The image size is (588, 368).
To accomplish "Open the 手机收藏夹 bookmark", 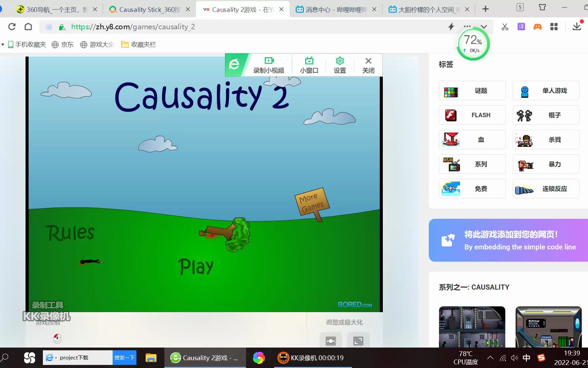I will (27, 44).
